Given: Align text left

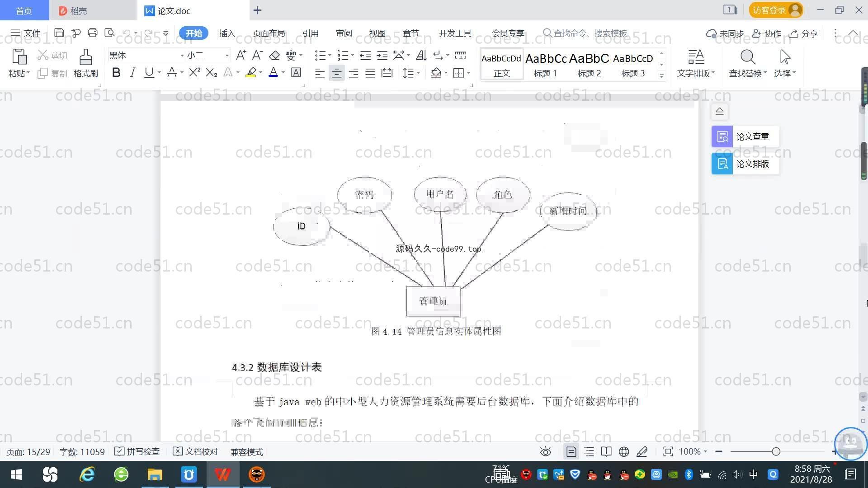Looking at the screenshot, I should (x=320, y=73).
